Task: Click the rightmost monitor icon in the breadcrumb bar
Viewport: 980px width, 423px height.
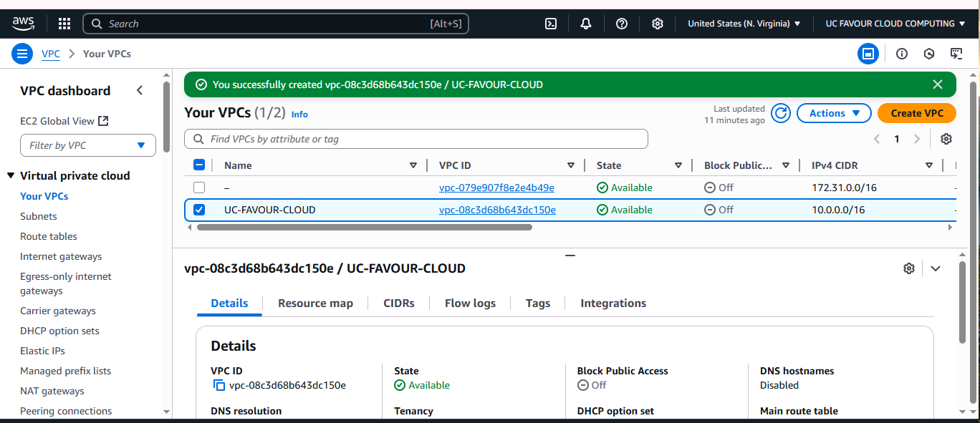Action: pyautogui.click(x=956, y=54)
